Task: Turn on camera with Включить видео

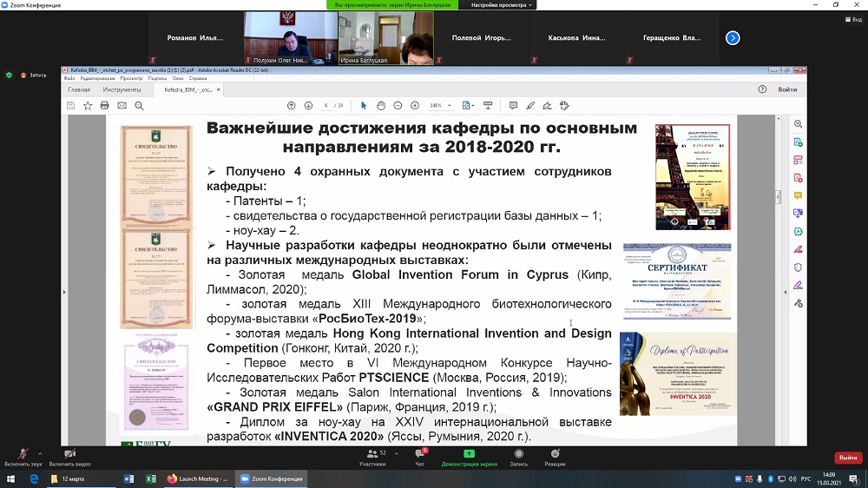Action: point(69,457)
